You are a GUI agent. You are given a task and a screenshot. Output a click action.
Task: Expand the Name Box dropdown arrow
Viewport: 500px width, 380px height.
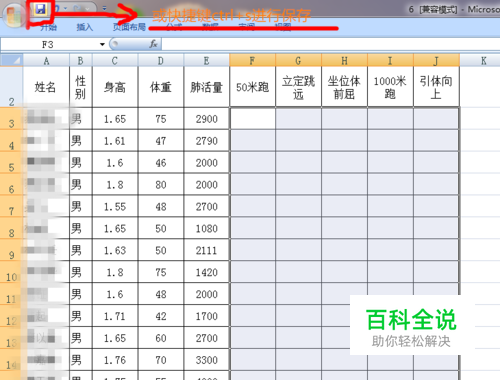(x=102, y=44)
